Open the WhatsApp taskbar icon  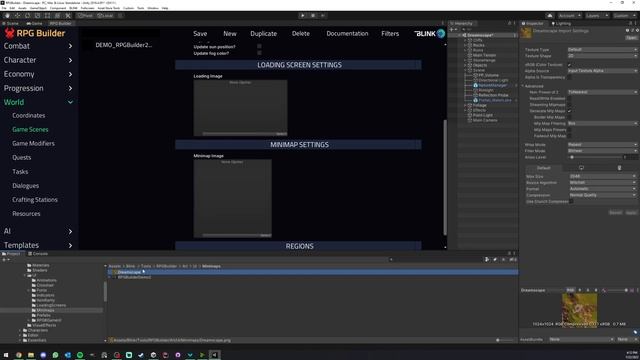(56, 355)
